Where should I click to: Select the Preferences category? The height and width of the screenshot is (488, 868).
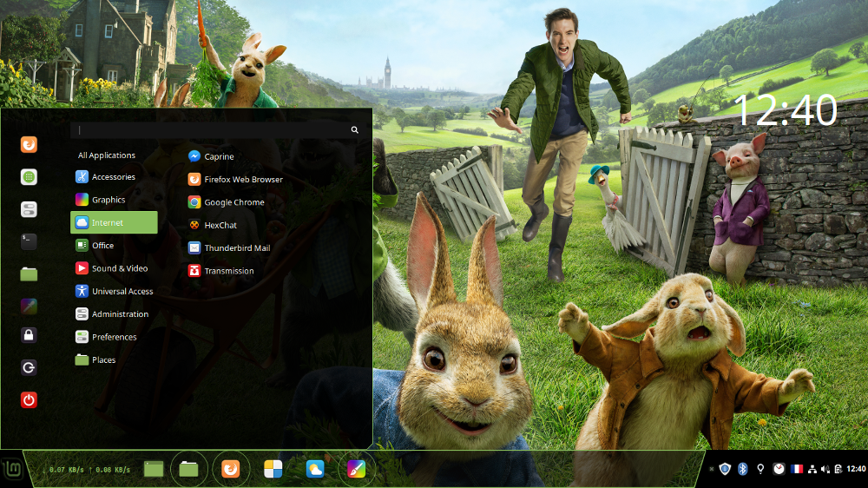(114, 337)
